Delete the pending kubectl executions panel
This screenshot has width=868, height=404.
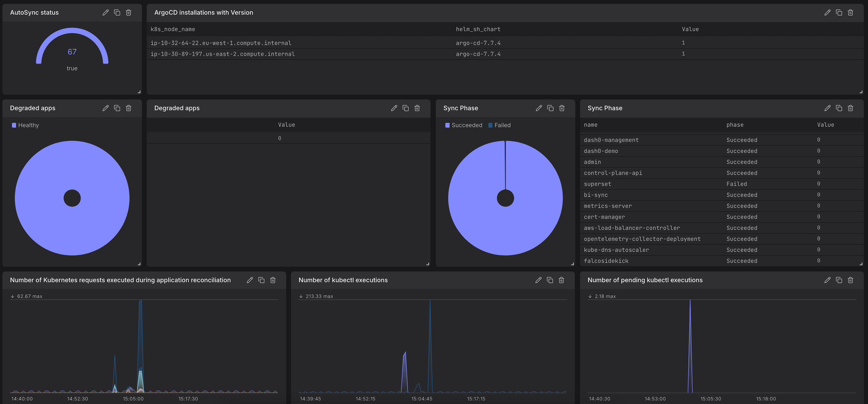(x=850, y=280)
